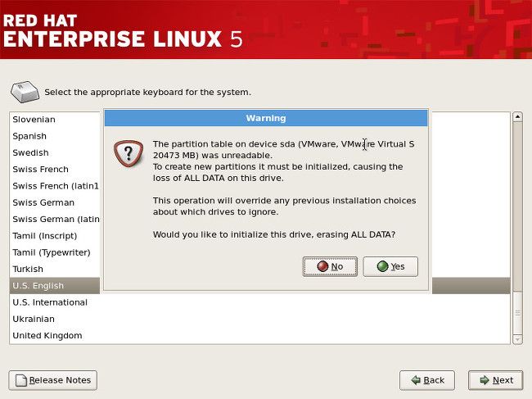Select Swiss French keyboard layout
The width and height of the screenshot is (532, 399).
[x=55, y=170]
